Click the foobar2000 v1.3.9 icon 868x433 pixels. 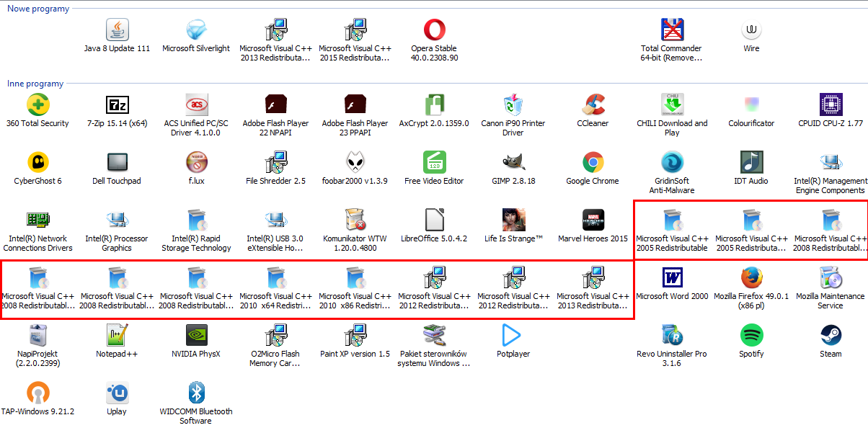(355, 162)
